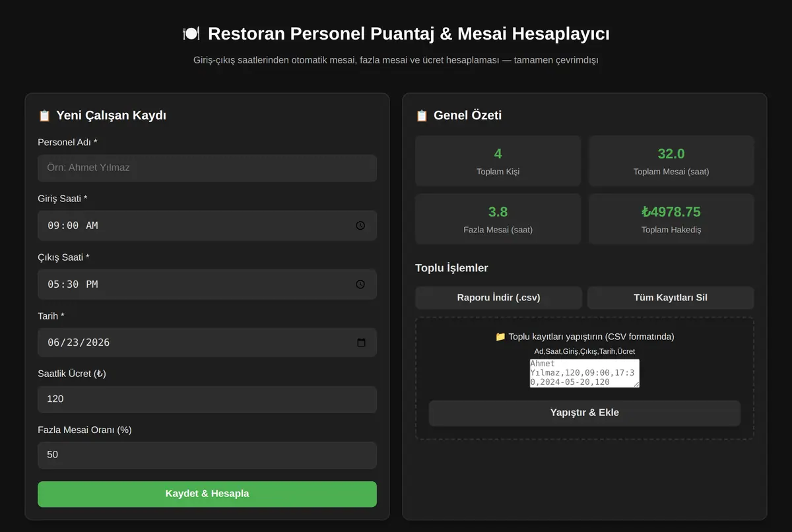Image resolution: width=792 pixels, height=532 pixels.
Task: Click the green Kaydet & Hesapla button
Action: tap(207, 494)
